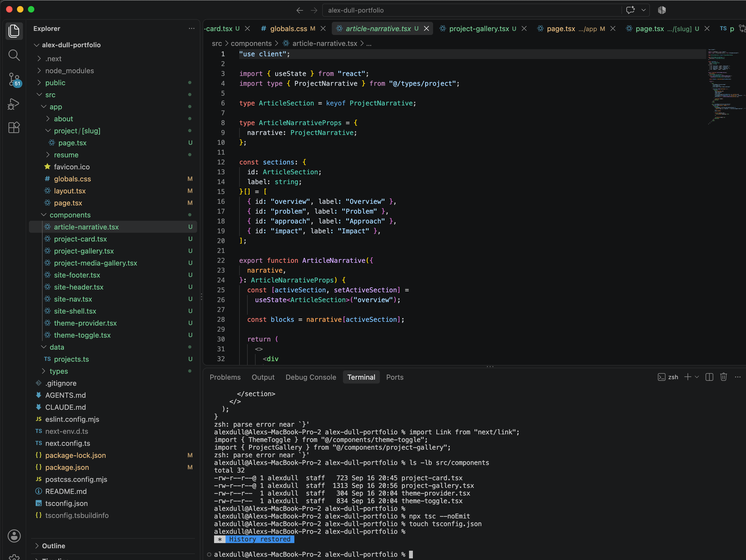Open the Extensions view
746x560 pixels.
(14, 128)
